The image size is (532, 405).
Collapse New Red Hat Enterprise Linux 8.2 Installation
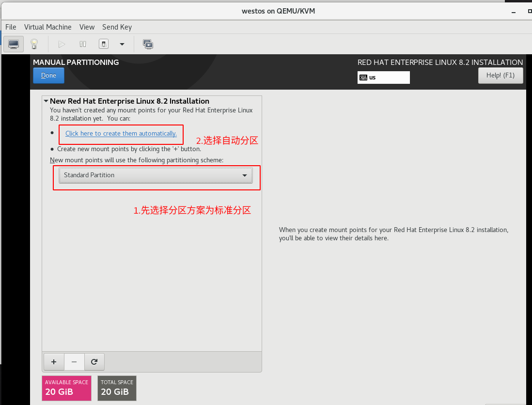click(46, 101)
